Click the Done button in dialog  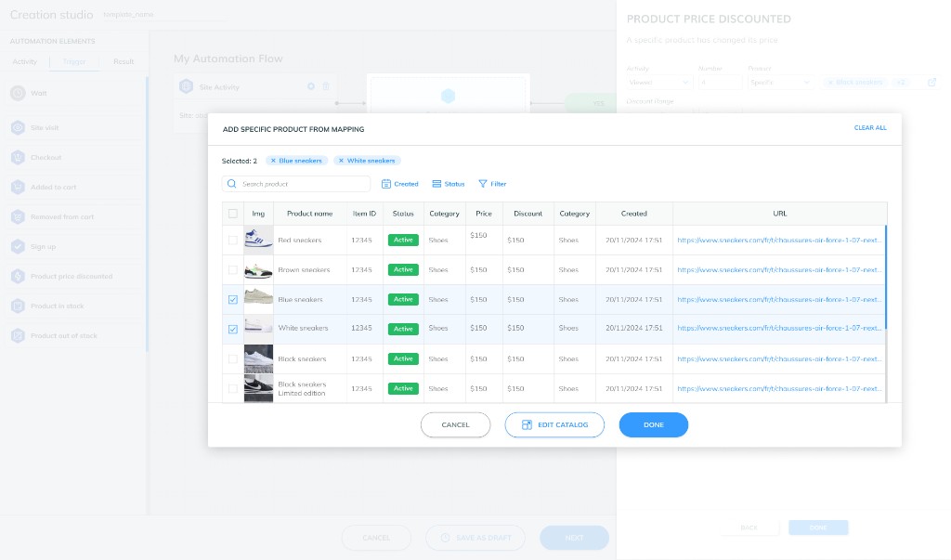[x=653, y=424]
